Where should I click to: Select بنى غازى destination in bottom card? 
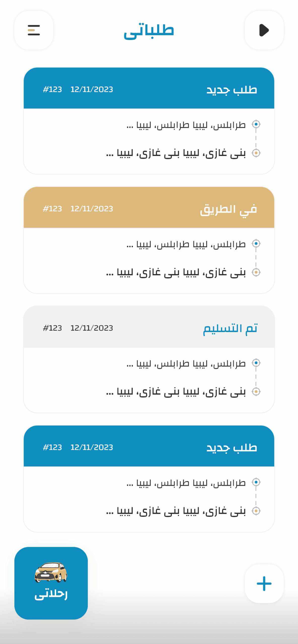point(176,511)
